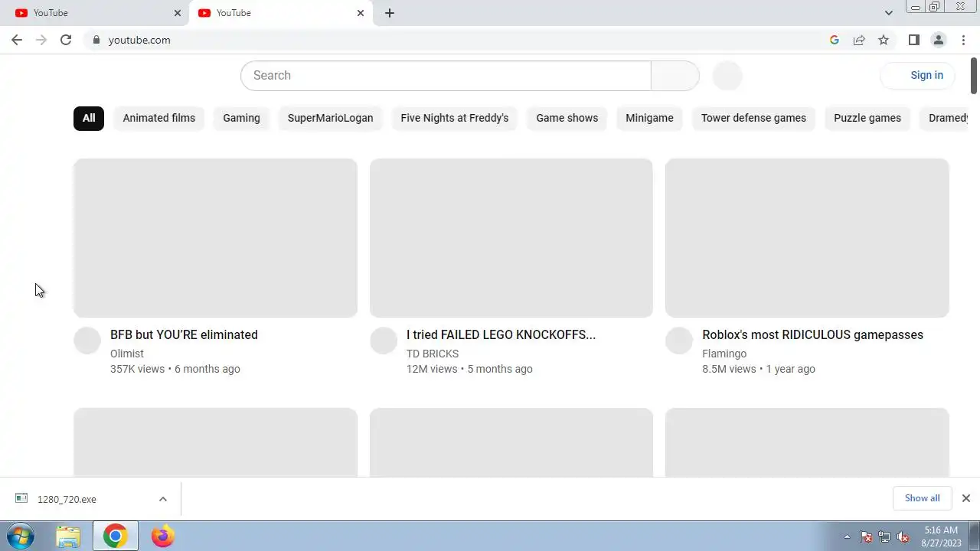Close the active YouTube tab

click(x=360, y=13)
